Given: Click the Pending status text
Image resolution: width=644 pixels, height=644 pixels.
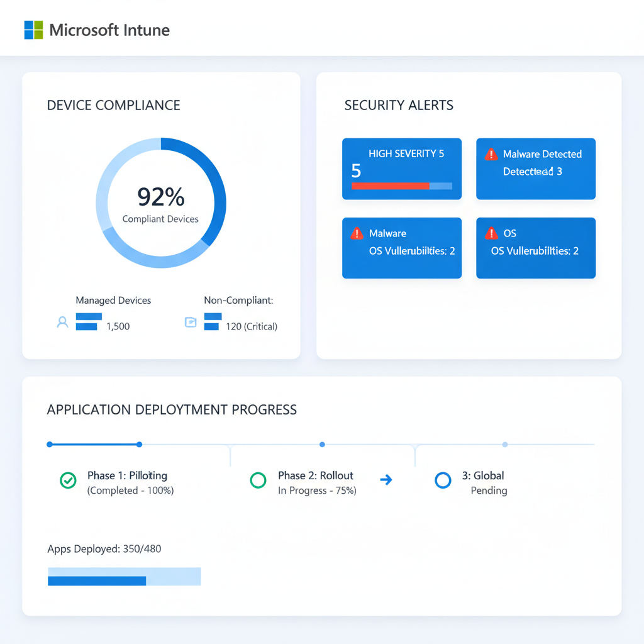Looking at the screenshot, I should pos(489,491).
